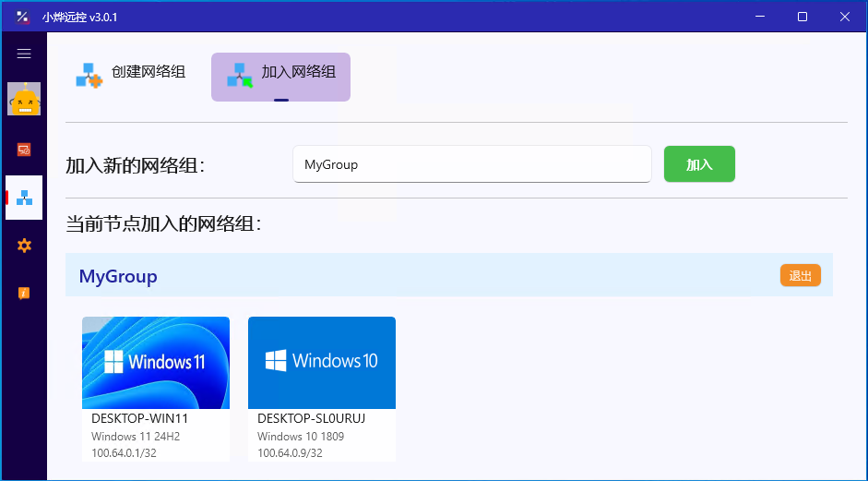Close the 小烨远控 window
This screenshot has height=481, width=868.
(x=845, y=17)
